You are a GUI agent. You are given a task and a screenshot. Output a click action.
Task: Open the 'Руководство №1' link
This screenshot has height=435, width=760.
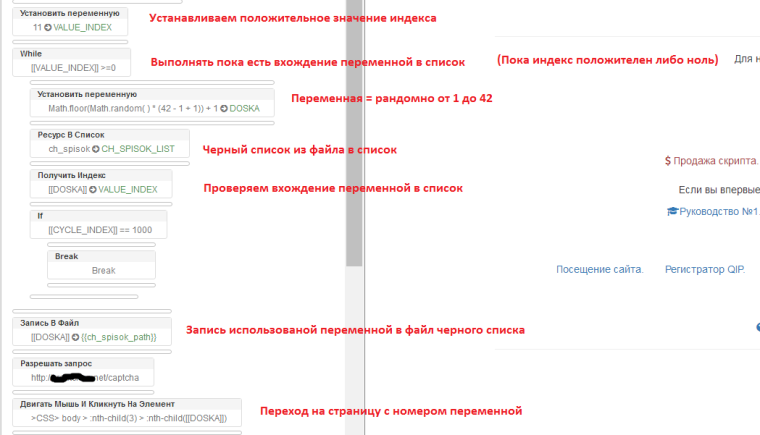(719, 211)
